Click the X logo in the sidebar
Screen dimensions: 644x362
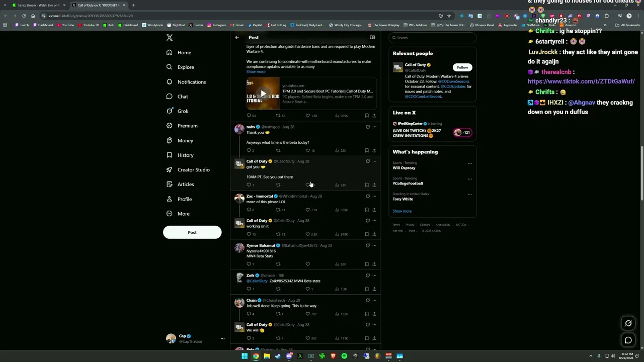click(x=170, y=38)
